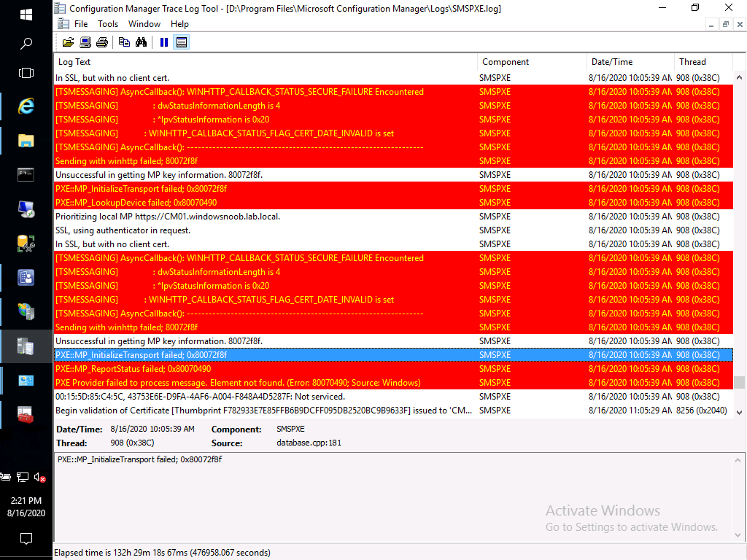The height and width of the screenshot is (560, 747).
Task: Click the blue pie-chart card taskbar icon
Action: tap(26, 381)
